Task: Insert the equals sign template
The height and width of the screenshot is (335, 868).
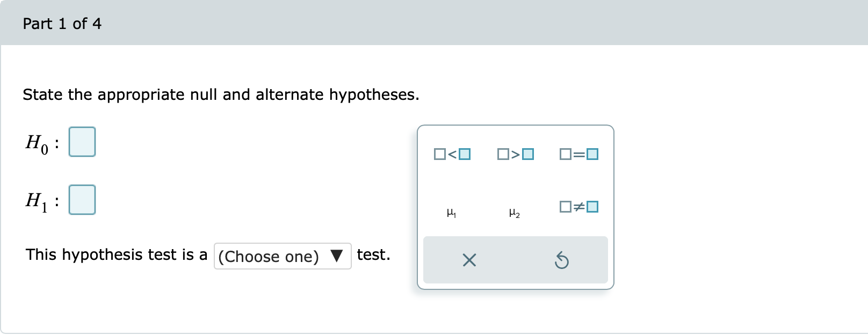Action: [x=578, y=155]
